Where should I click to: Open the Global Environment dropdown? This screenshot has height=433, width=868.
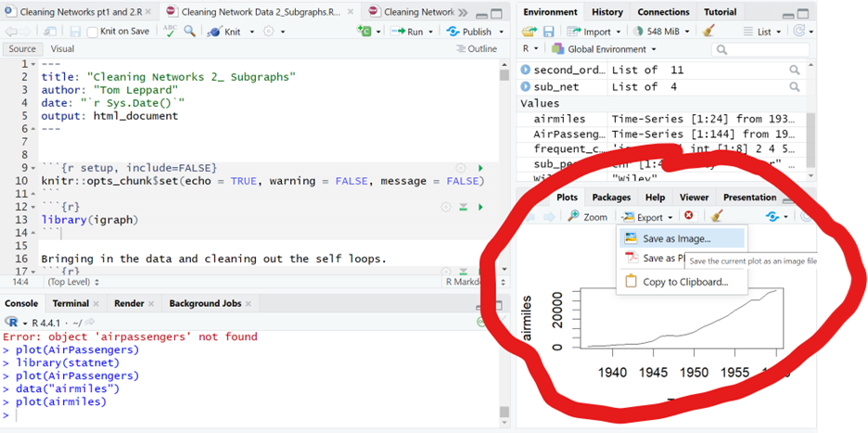click(604, 49)
